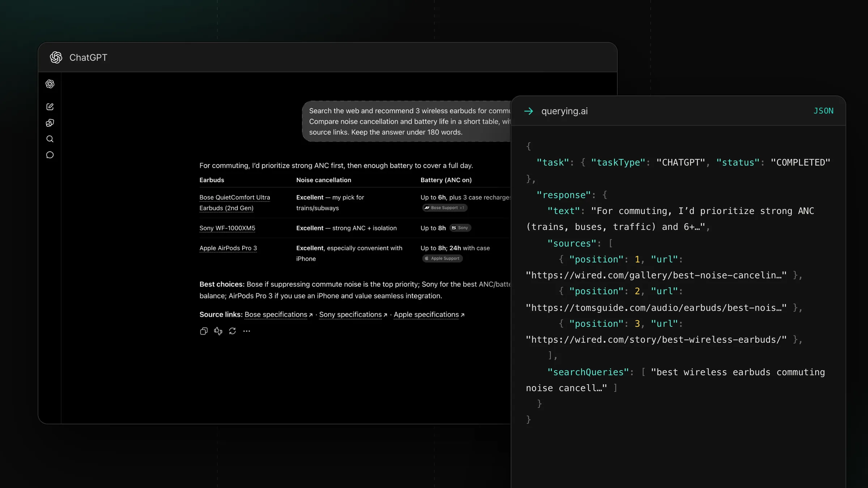Click the ChatGPT title text in header

pos(88,57)
